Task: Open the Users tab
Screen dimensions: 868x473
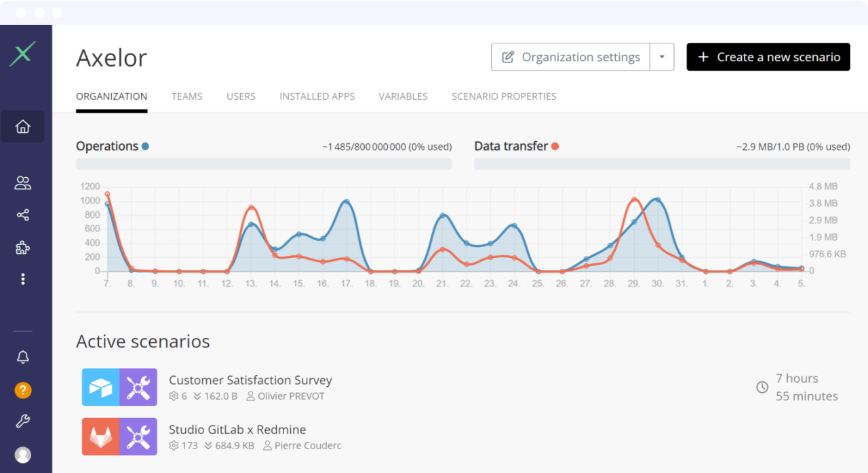Action: [241, 96]
